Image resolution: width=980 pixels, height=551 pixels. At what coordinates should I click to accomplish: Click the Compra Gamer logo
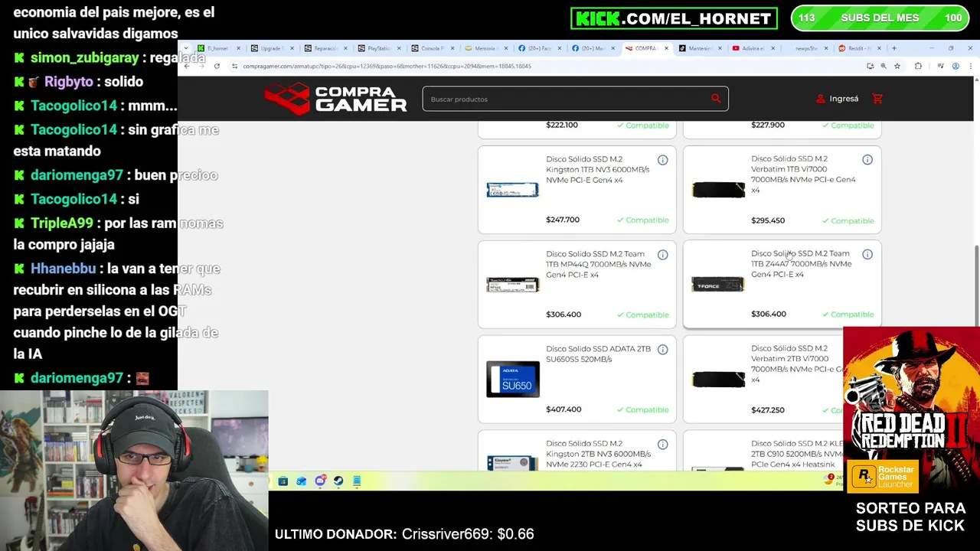tap(335, 99)
